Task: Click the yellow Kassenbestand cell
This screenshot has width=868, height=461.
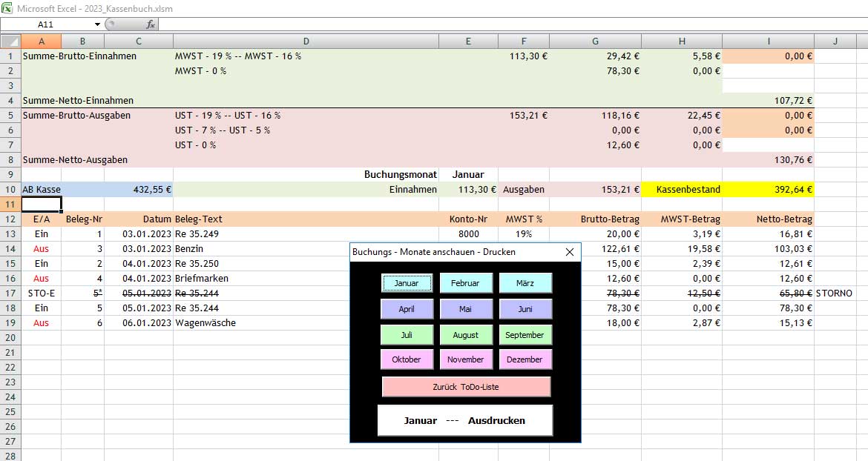Action: [x=688, y=190]
